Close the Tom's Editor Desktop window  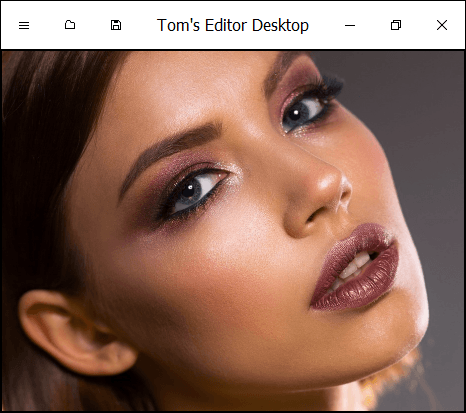click(x=442, y=25)
